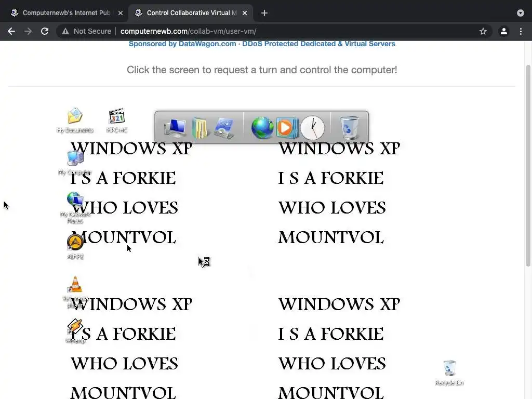The width and height of the screenshot is (532, 399).
Task: Open the tab search dropdown arrow
Action: (521, 13)
